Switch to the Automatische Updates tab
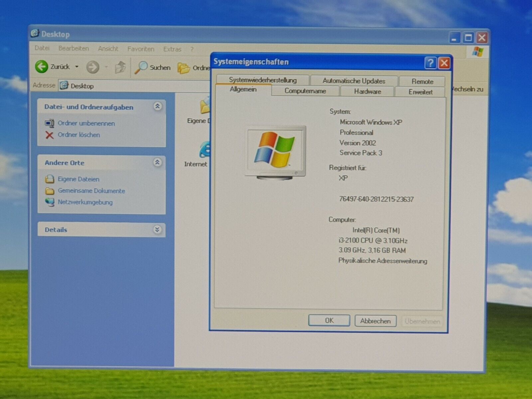532x399 pixels. pos(354,81)
